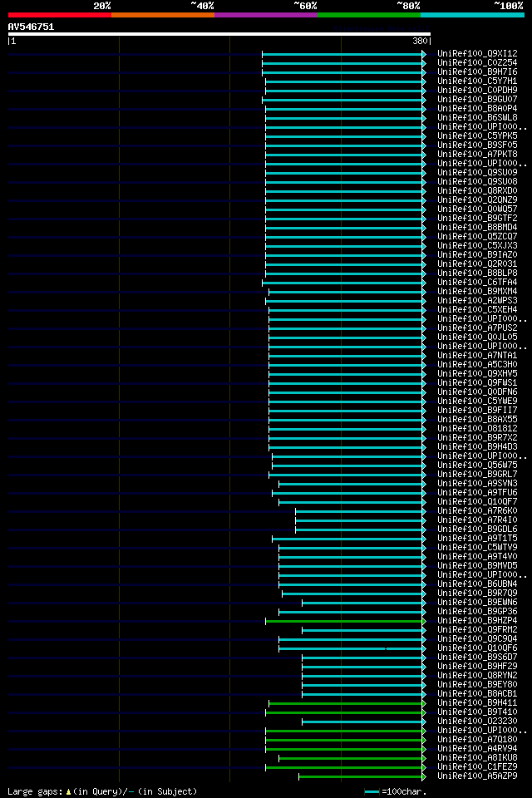Select hit UniRef100_C0PDH9
The image size is (532, 798).
(477, 90)
